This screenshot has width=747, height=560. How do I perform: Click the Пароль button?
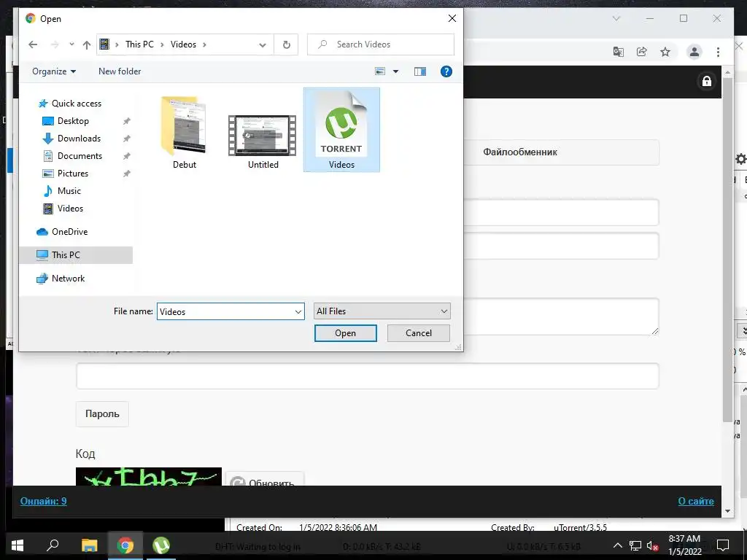(102, 414)
